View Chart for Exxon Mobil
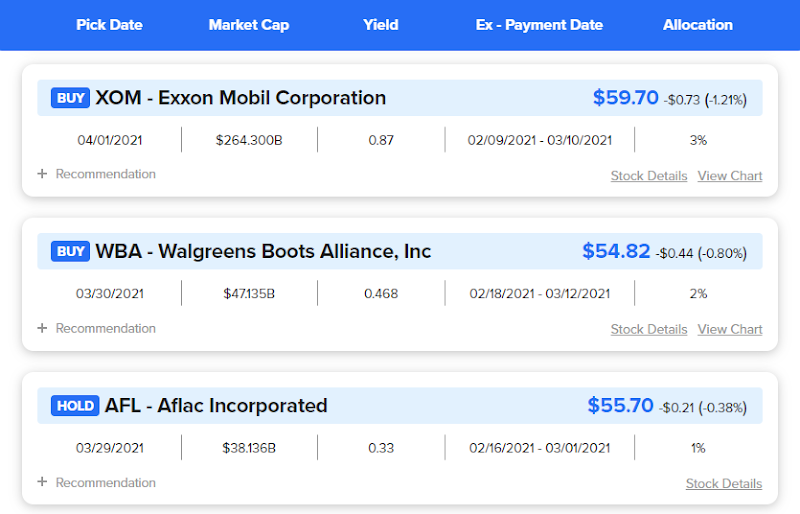The height and width of the screenshot is (514, 800). tap(730, 176)
